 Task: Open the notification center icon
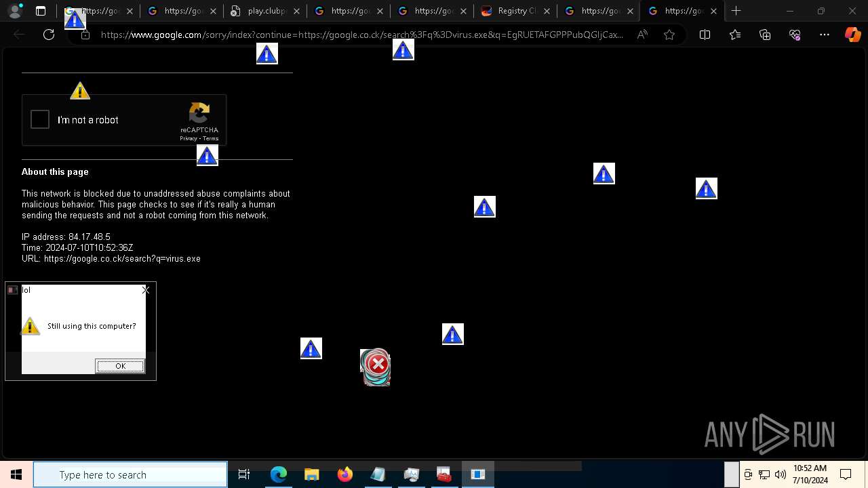click(x=846, y=474)
